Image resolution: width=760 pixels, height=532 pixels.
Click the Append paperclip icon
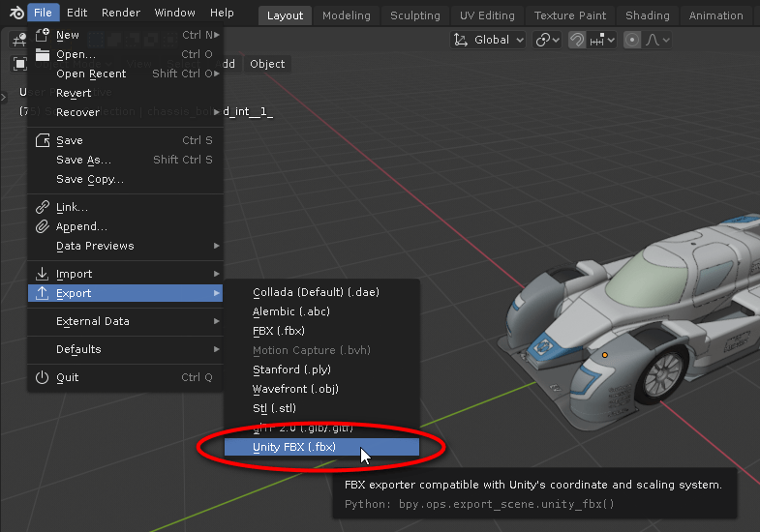click(43, 226)
